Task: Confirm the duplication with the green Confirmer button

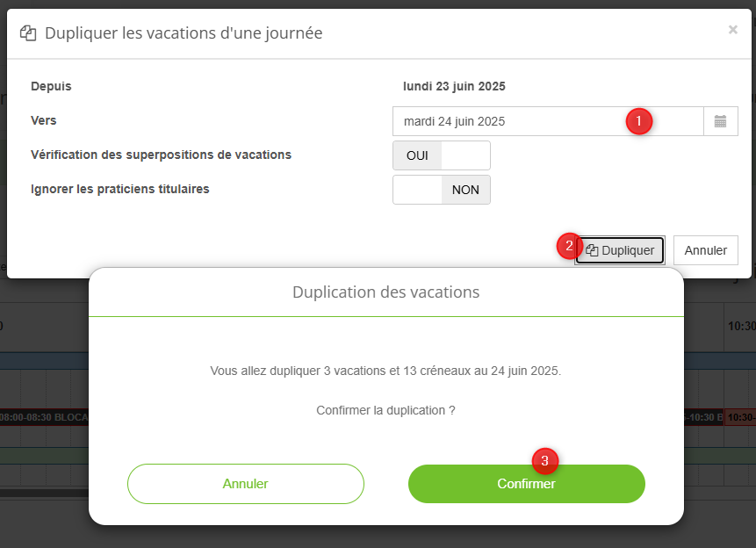Action: tap(527, 484)
